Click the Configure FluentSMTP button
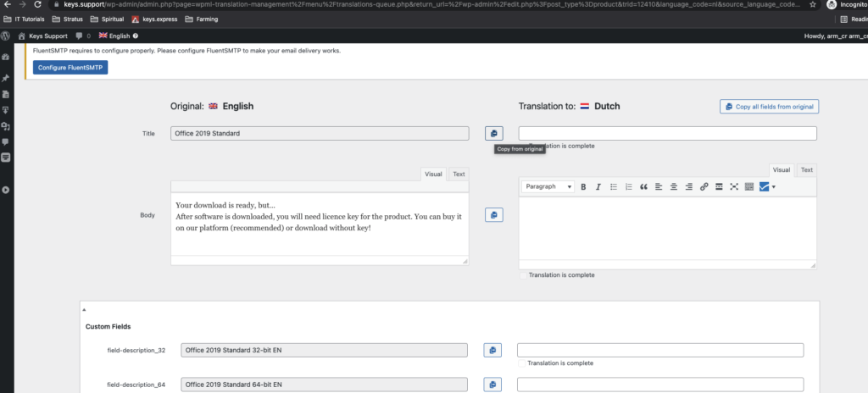The height and width of the screenshot is (393, 868). click(x=71, y=67)
